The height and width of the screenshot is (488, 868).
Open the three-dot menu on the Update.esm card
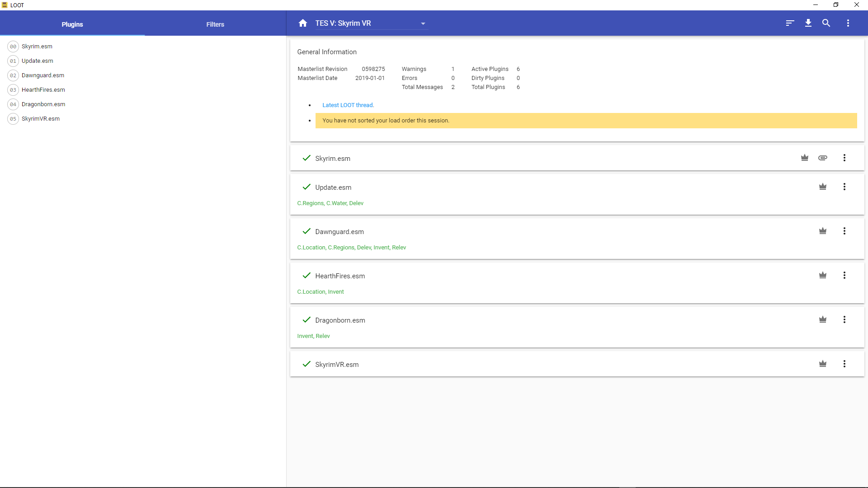coord(844,187)
